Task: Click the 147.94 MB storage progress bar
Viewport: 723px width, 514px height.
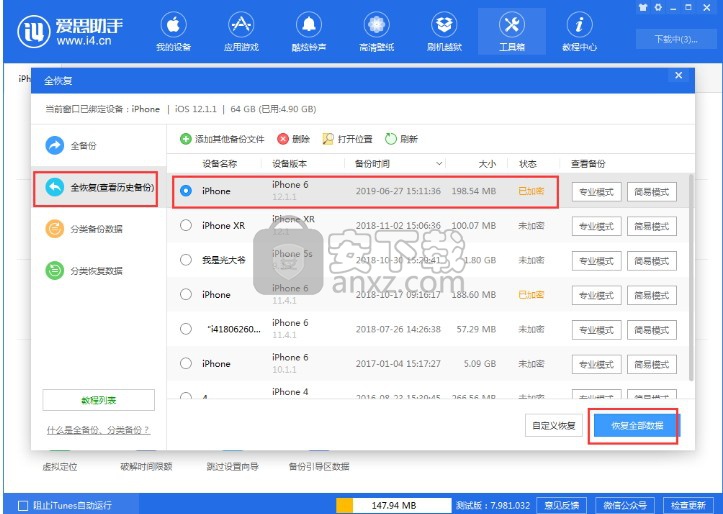Action: click(394, 505)
